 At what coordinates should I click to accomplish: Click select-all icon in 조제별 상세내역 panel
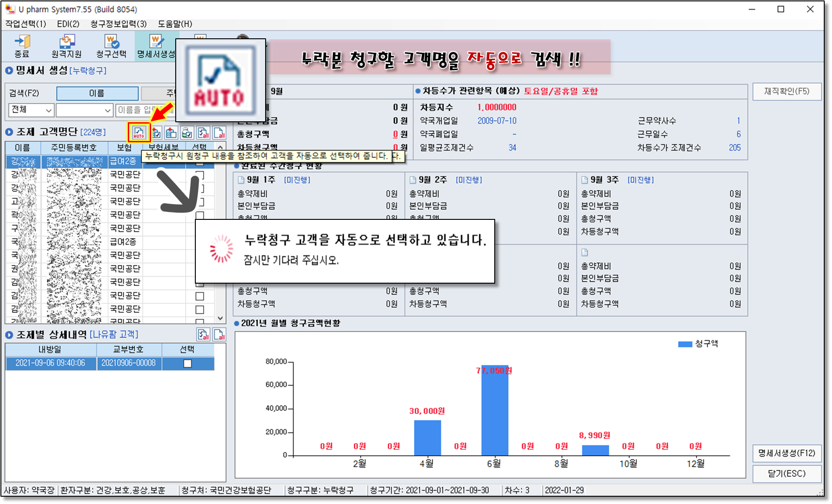[203, 335]
